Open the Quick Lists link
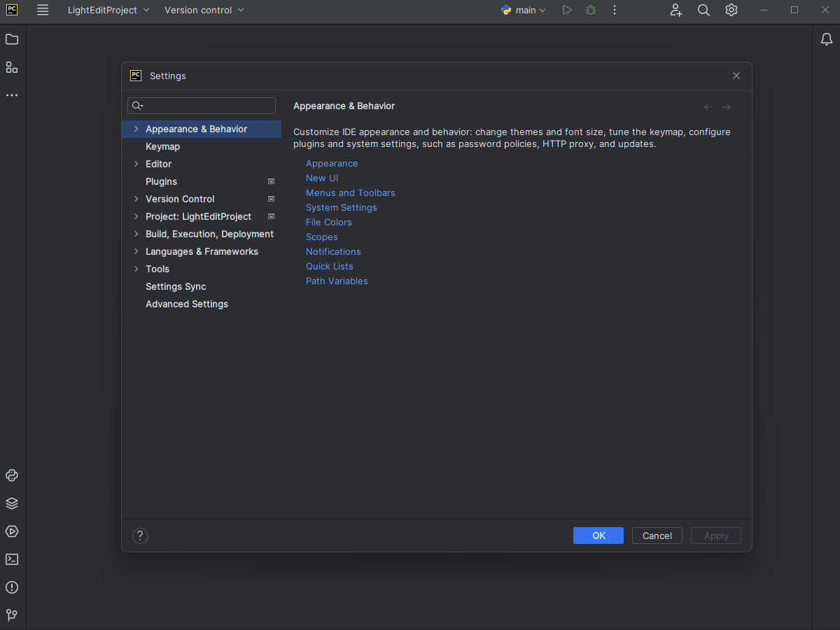 330,266
